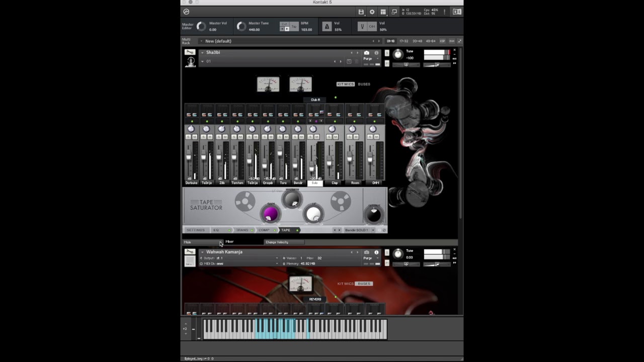
Task: Toggle Sha3bi instrument M mute button
Action: pyautogui.click(x=387, y=63)
